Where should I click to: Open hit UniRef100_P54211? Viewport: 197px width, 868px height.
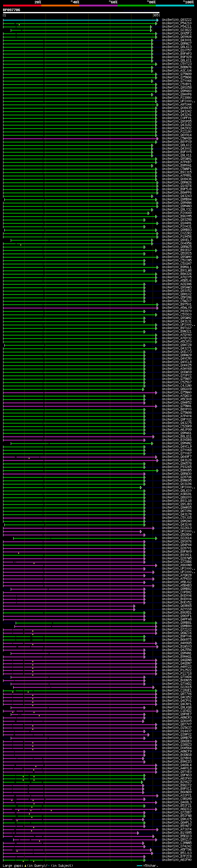(x=177, y=26)
